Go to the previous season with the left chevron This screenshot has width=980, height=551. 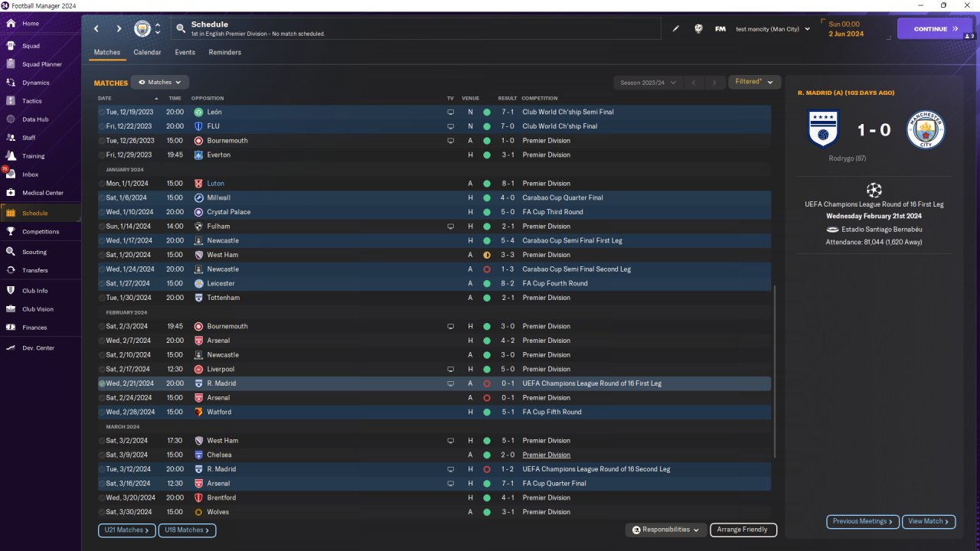tap(694, 83)
